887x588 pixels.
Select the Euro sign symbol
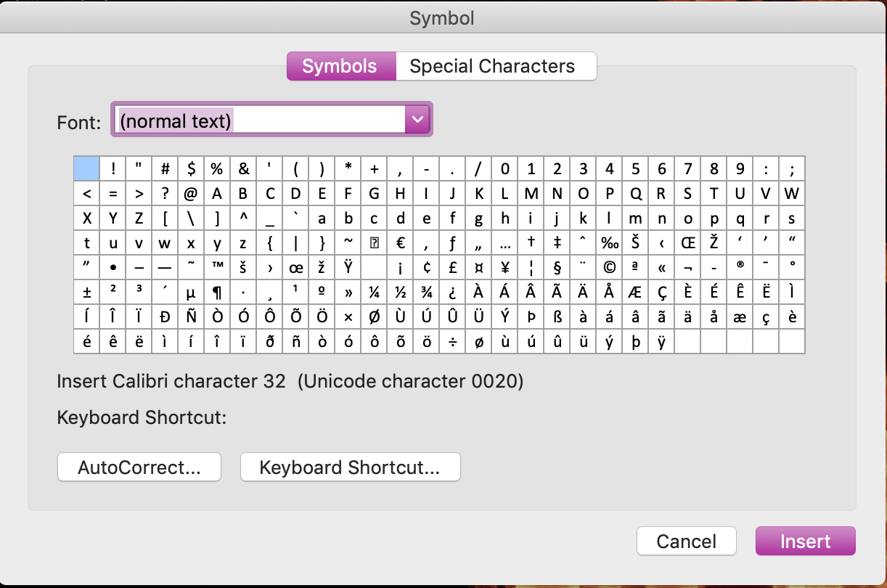click(400, 242)
